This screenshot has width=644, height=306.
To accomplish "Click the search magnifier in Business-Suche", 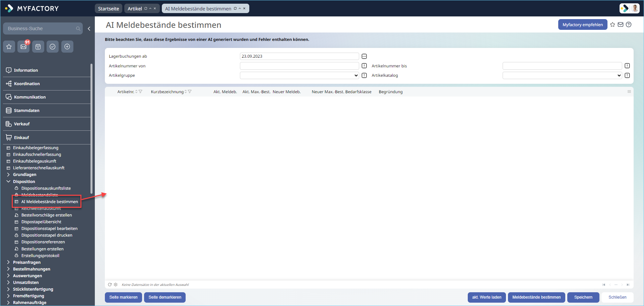I will coord(78,29).
